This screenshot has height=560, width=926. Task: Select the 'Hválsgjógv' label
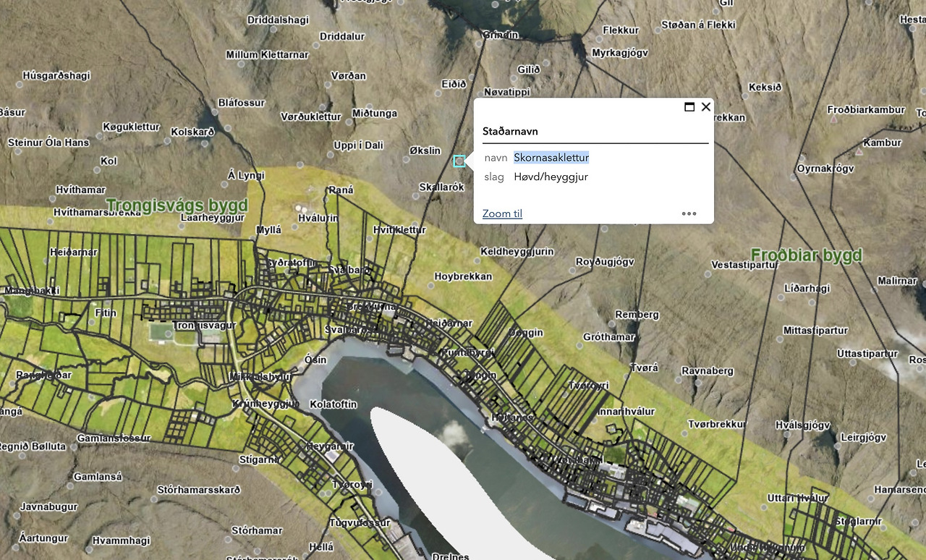(x=802, y=425)
